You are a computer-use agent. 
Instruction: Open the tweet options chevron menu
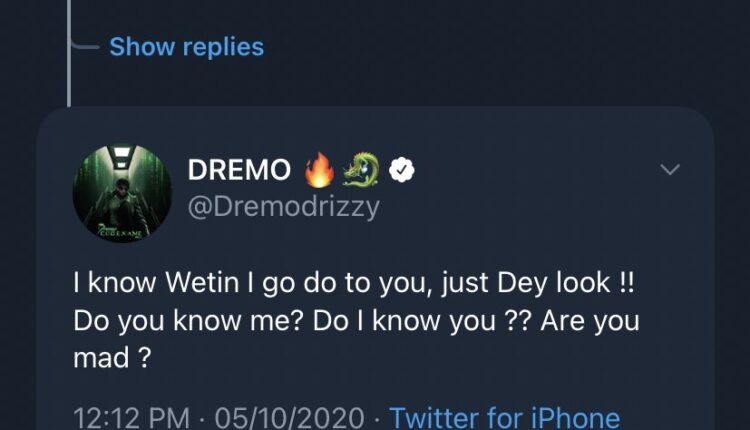tap(671, 170)
